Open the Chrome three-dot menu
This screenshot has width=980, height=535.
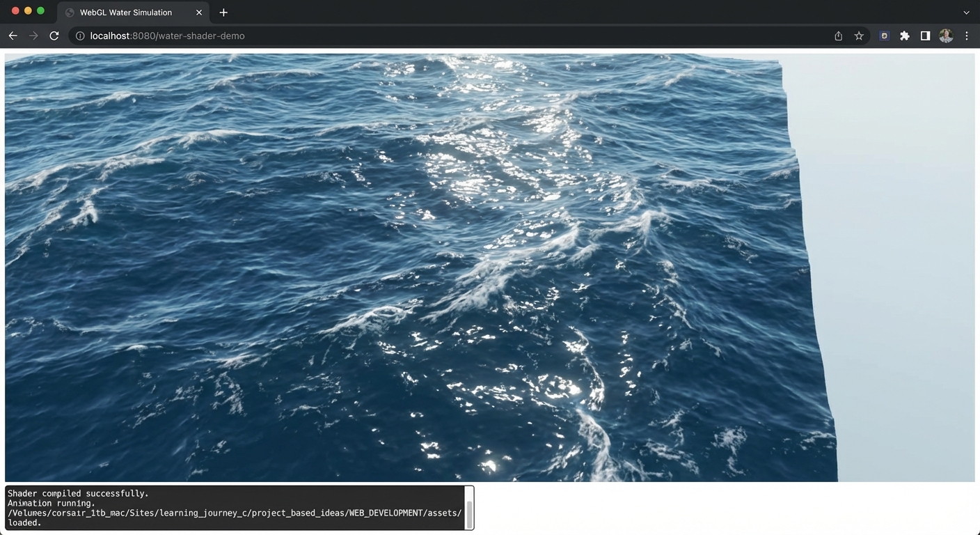click(966, 36)
